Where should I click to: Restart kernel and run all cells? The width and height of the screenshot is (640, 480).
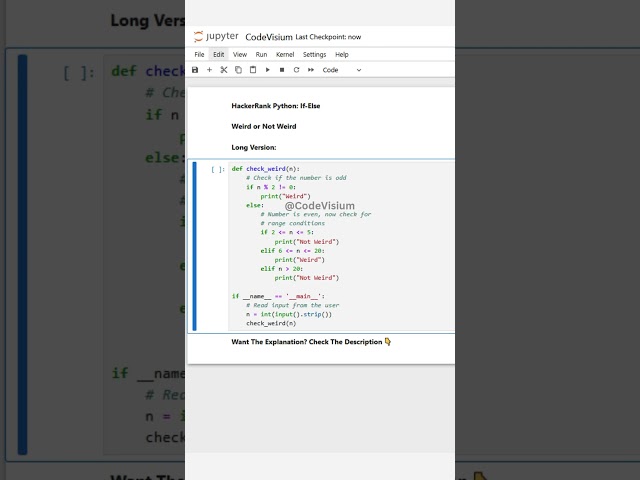[311, 70]
